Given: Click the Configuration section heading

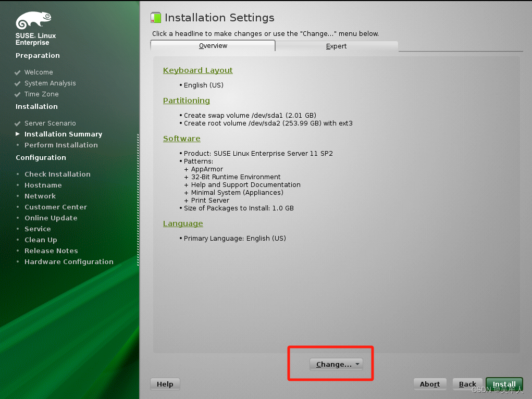Looking at the screenshot, I should point(41,157).
